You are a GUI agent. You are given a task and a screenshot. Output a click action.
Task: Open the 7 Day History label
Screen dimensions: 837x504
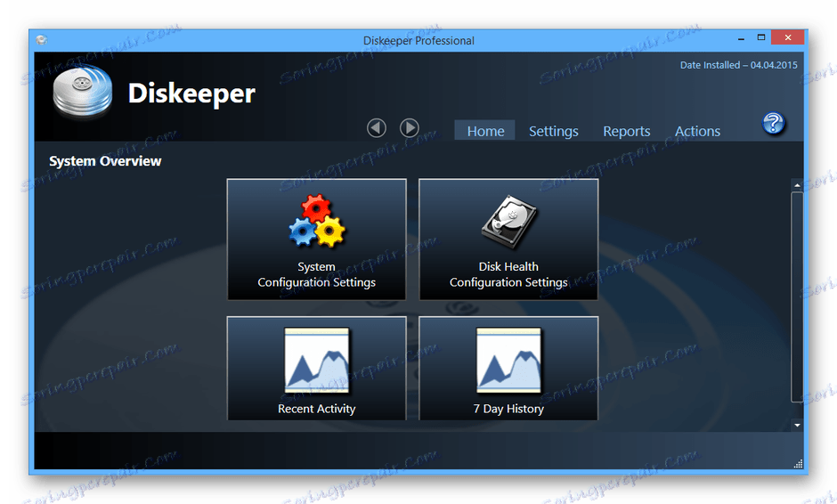click(508, 409)
